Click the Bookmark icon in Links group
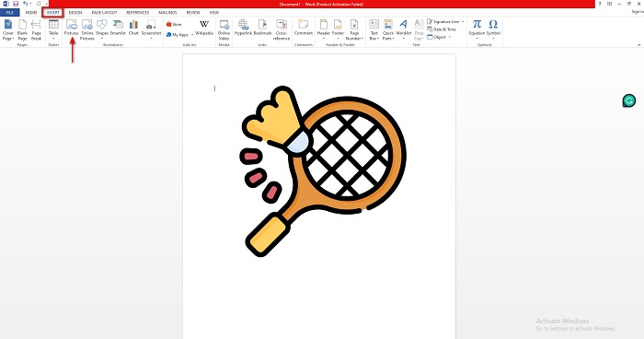 (x=262, y=28)
